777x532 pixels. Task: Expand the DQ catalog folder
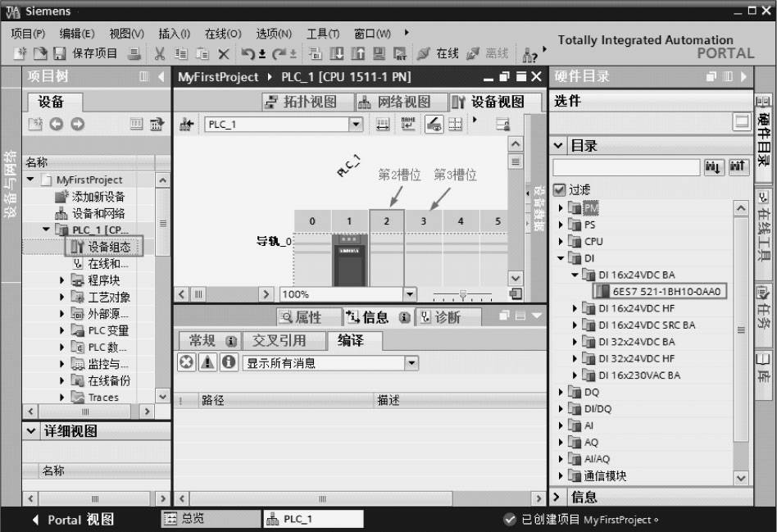point(561,392)
